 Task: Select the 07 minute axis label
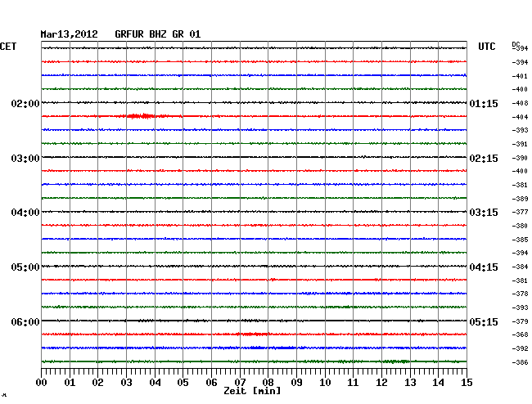click(240, 382)
